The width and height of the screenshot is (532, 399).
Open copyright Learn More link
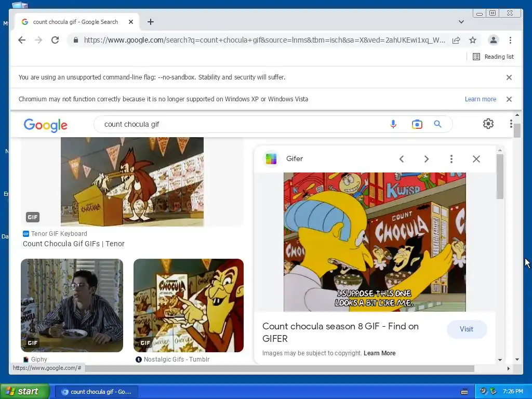379,353
